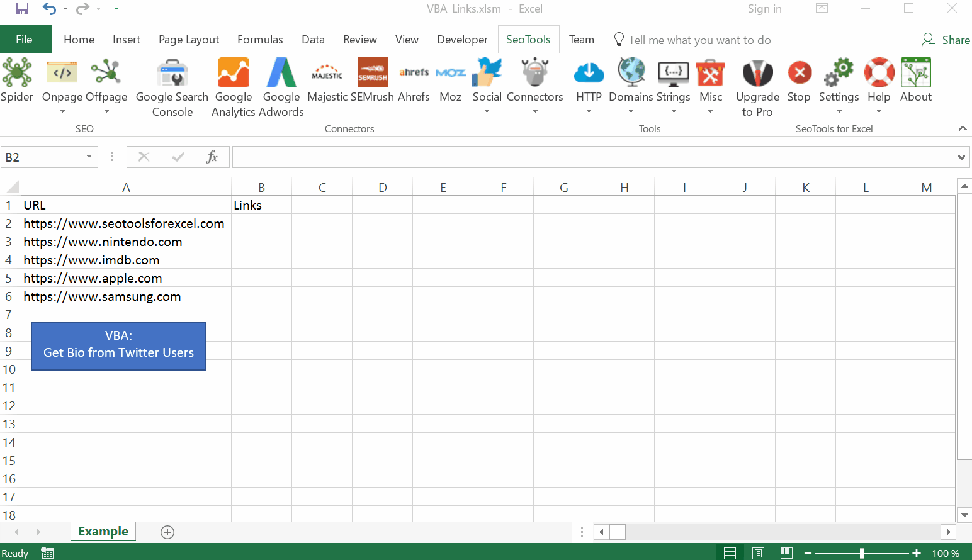Click vertical scrollbar down arrow
The height and width of the screenshot is (560, 972).
point(964,515)
